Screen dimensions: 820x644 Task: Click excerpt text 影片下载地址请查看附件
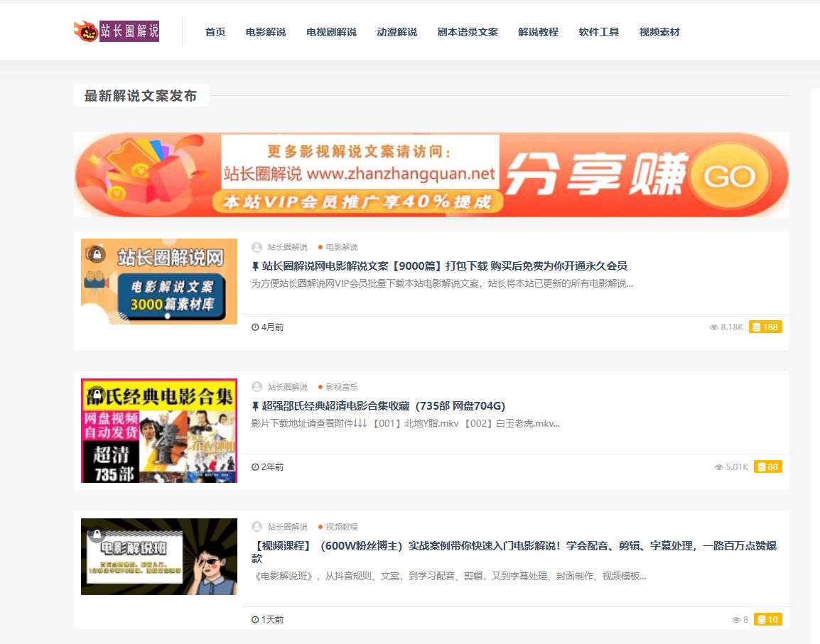(x=405, y=423)
